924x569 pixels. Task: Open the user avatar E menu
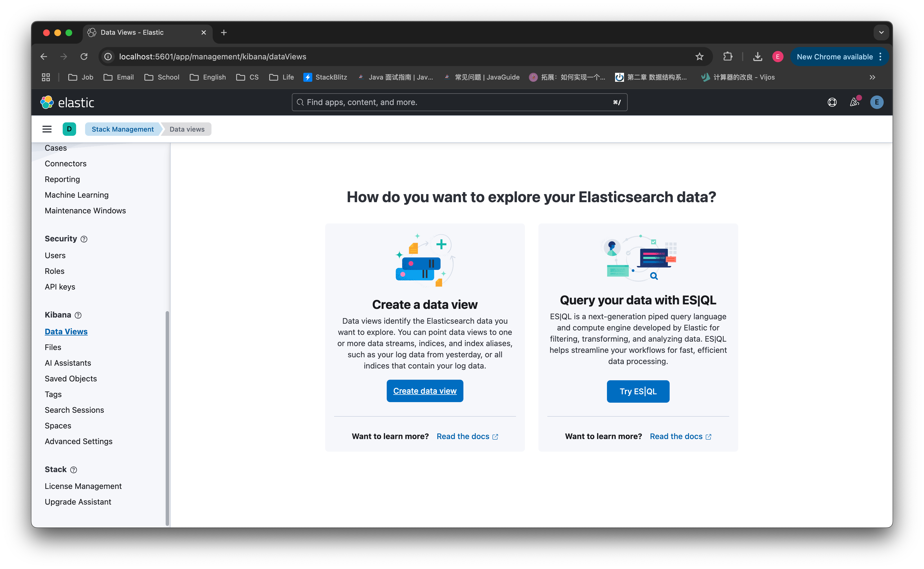point(877,102)
